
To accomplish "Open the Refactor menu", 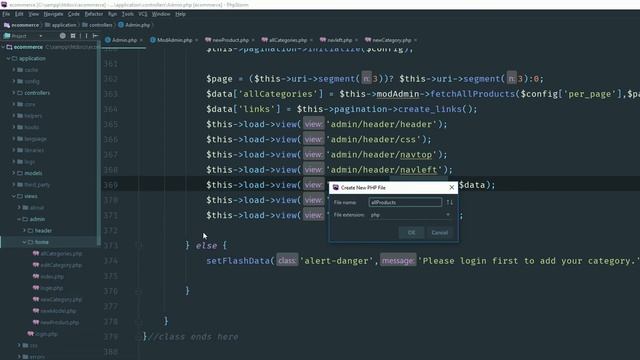I will click(x=94, y=14).
